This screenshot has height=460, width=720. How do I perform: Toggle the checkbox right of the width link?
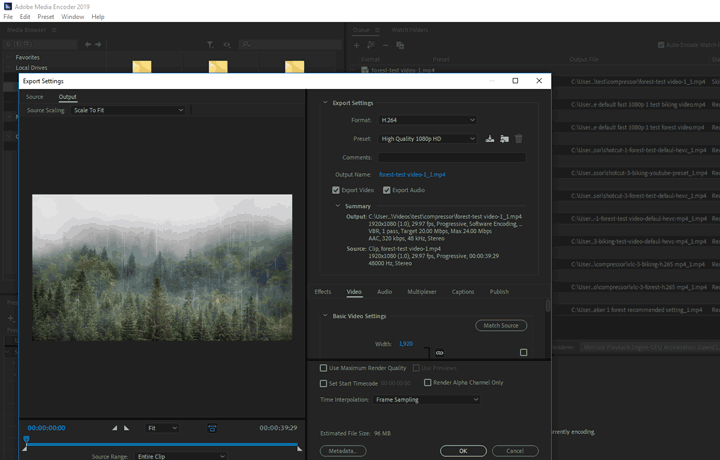(x=523, y=353)
